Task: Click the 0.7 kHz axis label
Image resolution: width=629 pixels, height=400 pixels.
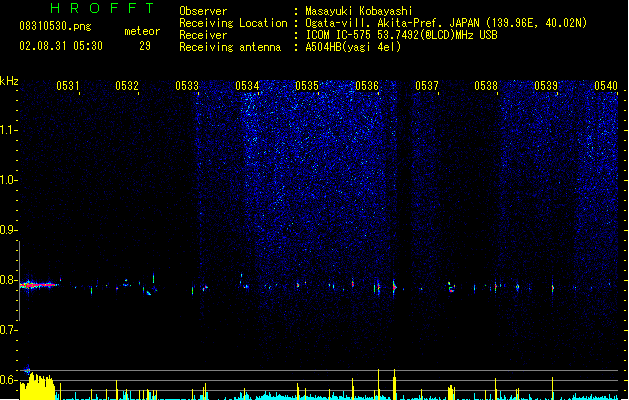Action: 8,330
